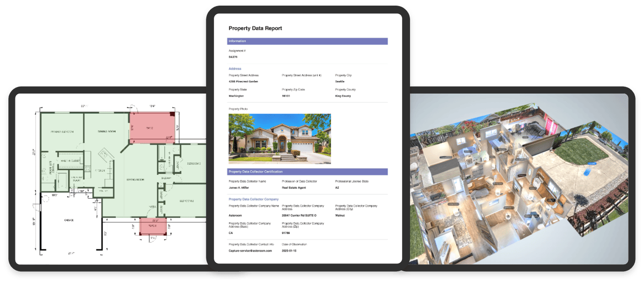Click the Property Data Collector Company heading
The width and height of the screenshot is (644, 283).
pos(253,199)
